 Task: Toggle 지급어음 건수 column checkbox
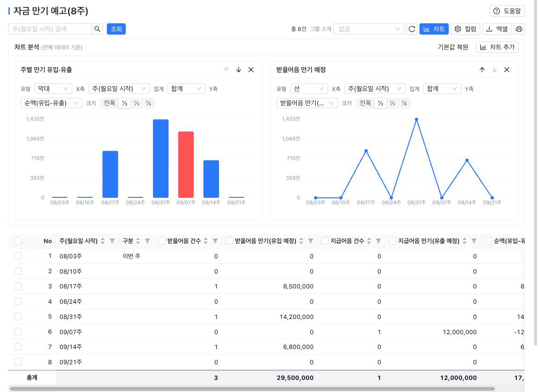click(324, 241)
